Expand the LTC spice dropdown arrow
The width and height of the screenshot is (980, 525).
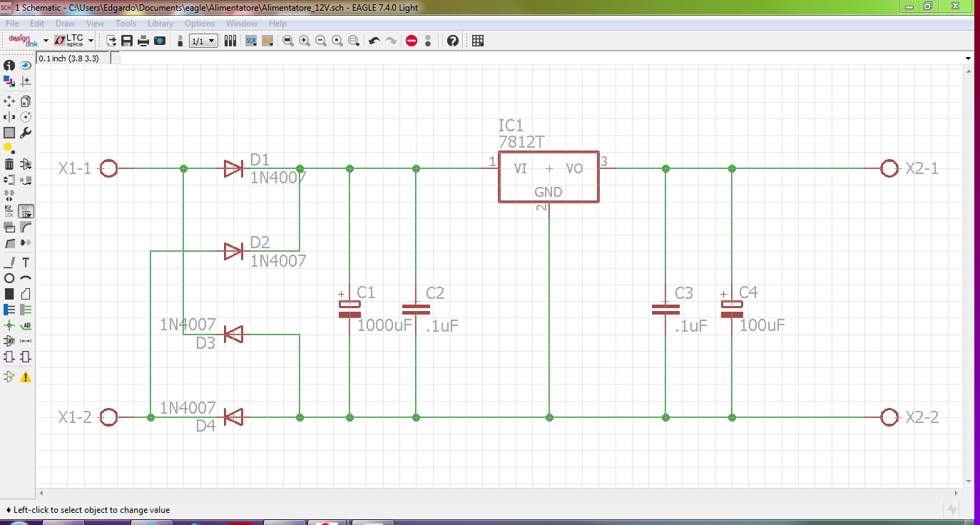[91, 41]
